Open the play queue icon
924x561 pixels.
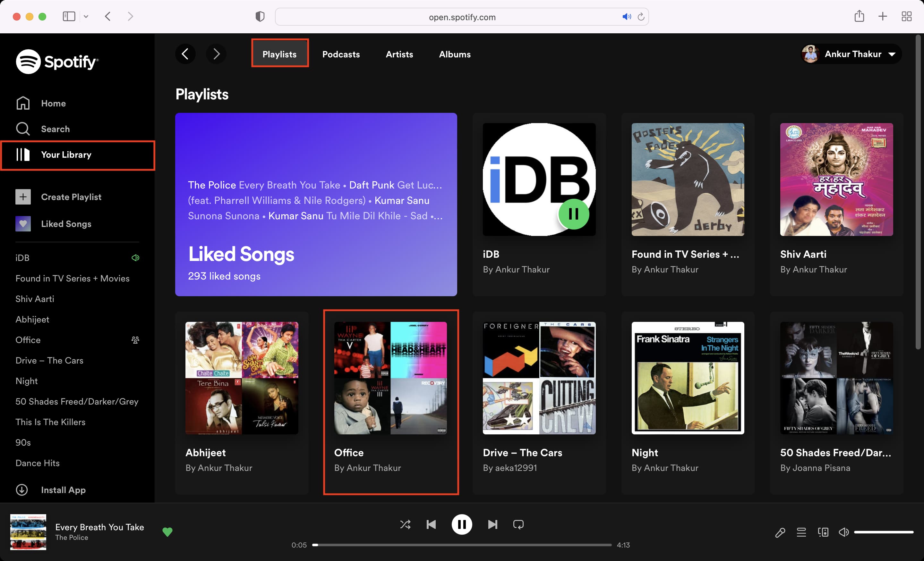point(801,532)
